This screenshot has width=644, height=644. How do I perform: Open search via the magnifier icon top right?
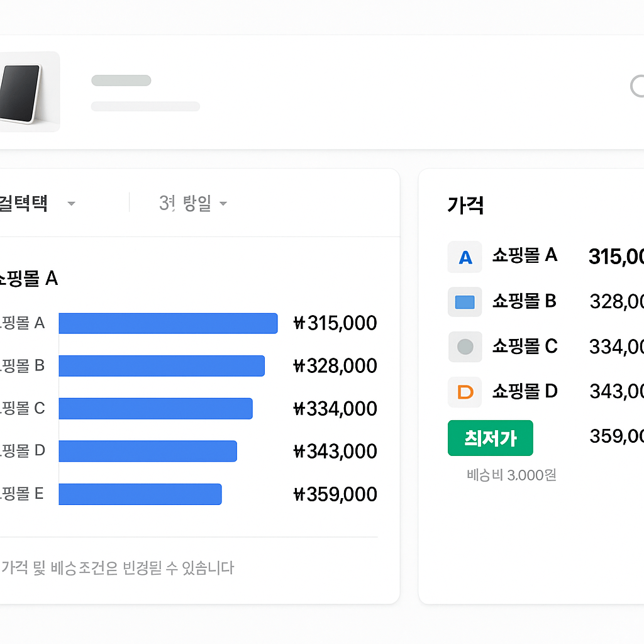pos(638,87)
